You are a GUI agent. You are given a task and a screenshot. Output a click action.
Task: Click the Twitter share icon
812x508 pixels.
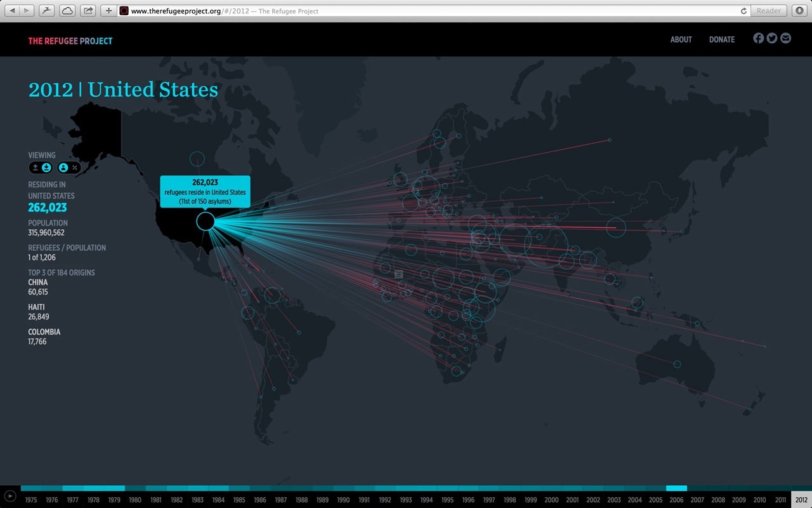(x=772, y=38)
